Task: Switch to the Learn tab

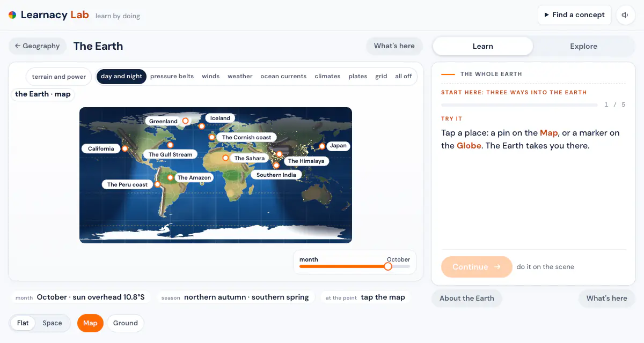Action: click(x=483, y=46)
